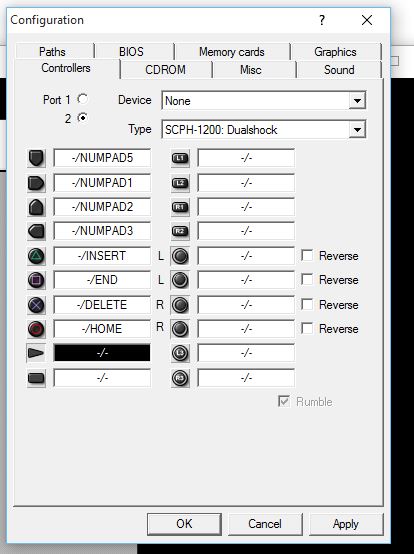Viewport: 414px width, 554px height.
Task: Close the Configuration dialog
Action: click(x=367, y=20)
